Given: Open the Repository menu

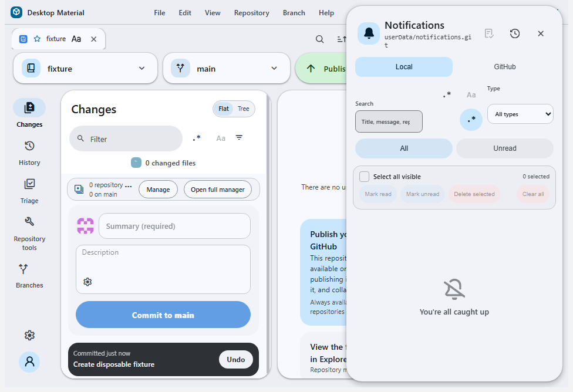Looking at the screenshot, I should point(251,13).
